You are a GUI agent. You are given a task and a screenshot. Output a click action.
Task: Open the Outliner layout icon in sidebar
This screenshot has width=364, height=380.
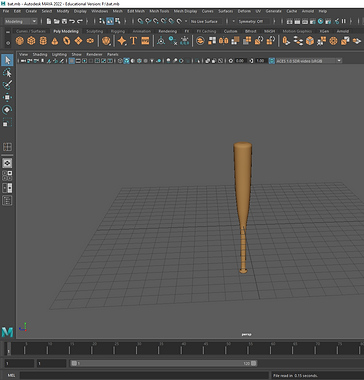(7, 200)
